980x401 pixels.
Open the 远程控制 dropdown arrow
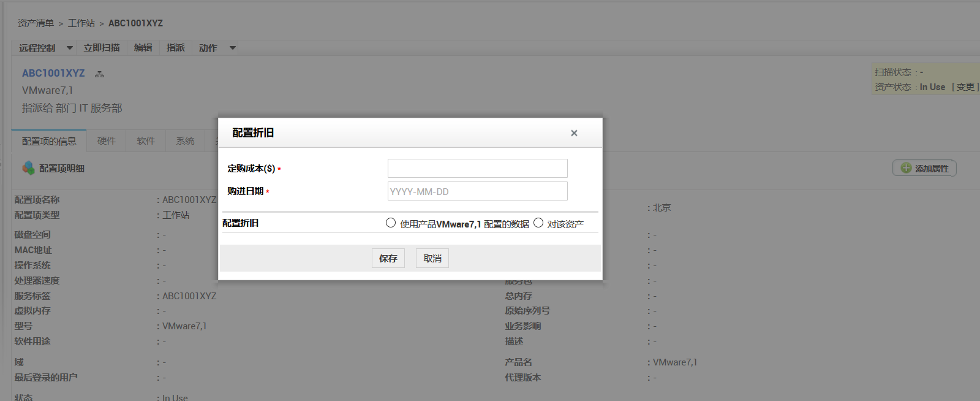point(70,48)
